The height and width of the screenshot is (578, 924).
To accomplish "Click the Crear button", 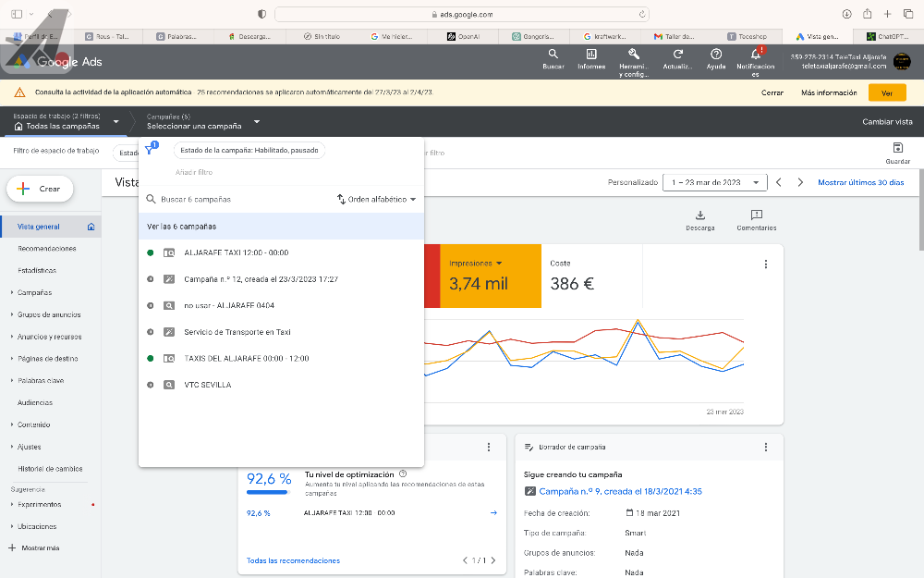I will tap(40, 189).
